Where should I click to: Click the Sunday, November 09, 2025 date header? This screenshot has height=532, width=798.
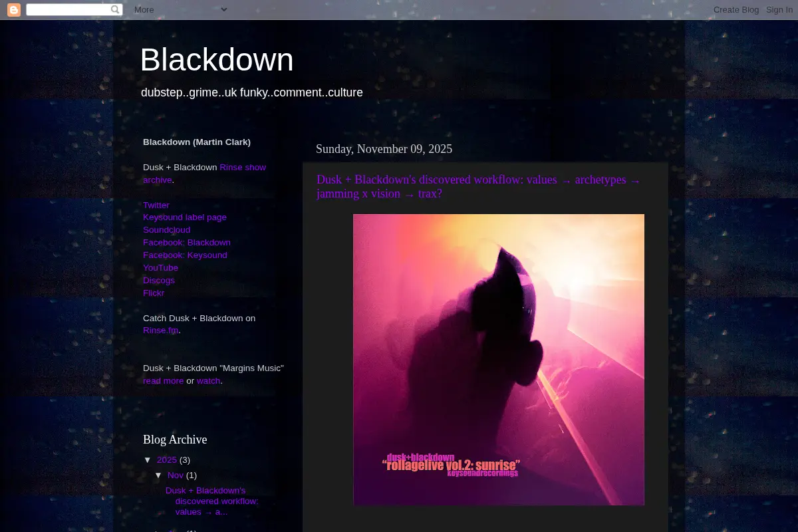(x=384, y=149)
